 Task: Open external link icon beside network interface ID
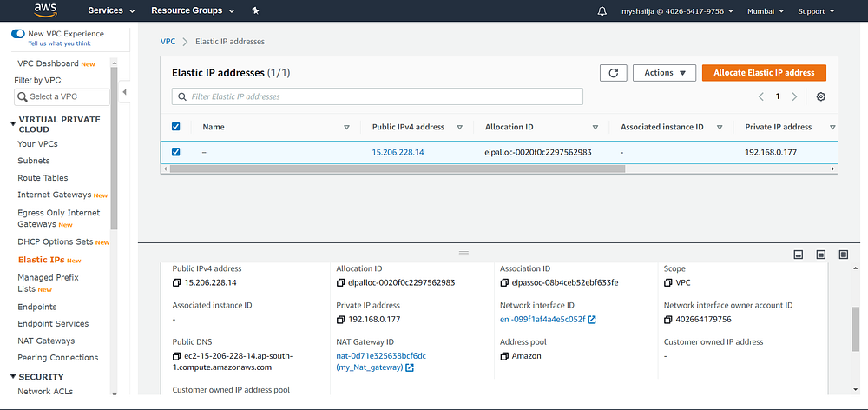pyautogui.click(x=592, y=320)
